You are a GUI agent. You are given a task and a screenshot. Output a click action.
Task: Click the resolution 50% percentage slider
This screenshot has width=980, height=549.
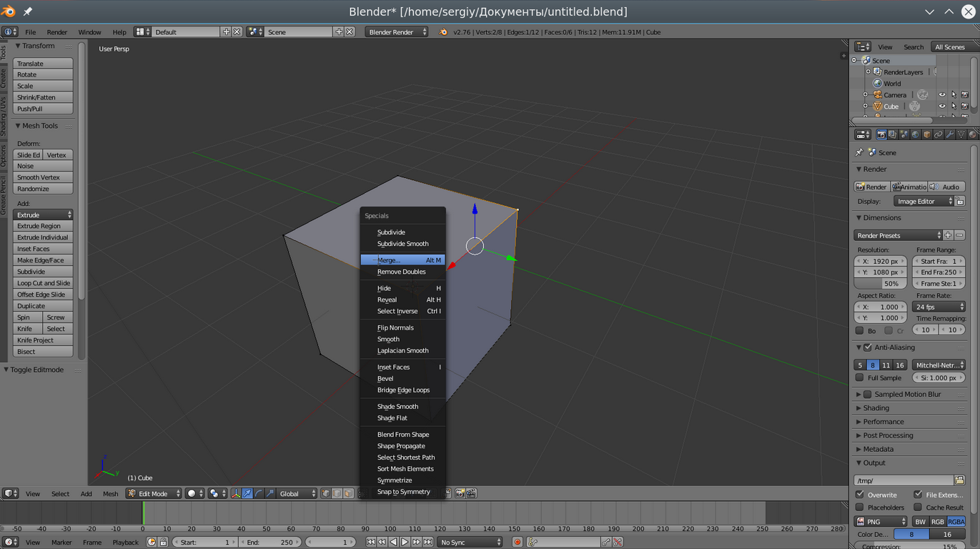[881, 284]
